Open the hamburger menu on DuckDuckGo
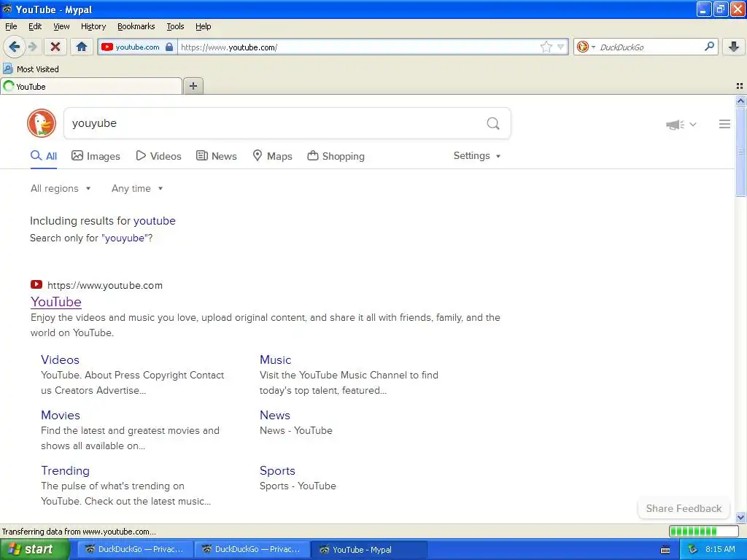This screenshot has width=747, height=560. 724,124
